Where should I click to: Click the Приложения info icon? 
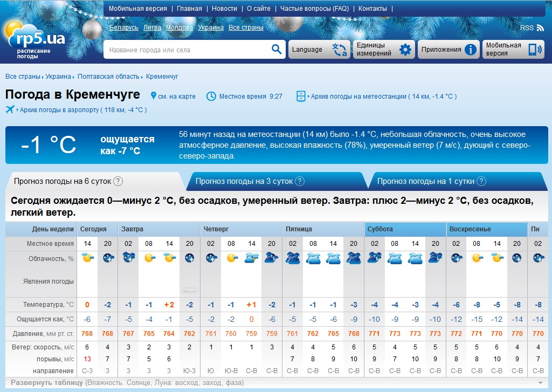pyautogui.click(x=471, y=50)
